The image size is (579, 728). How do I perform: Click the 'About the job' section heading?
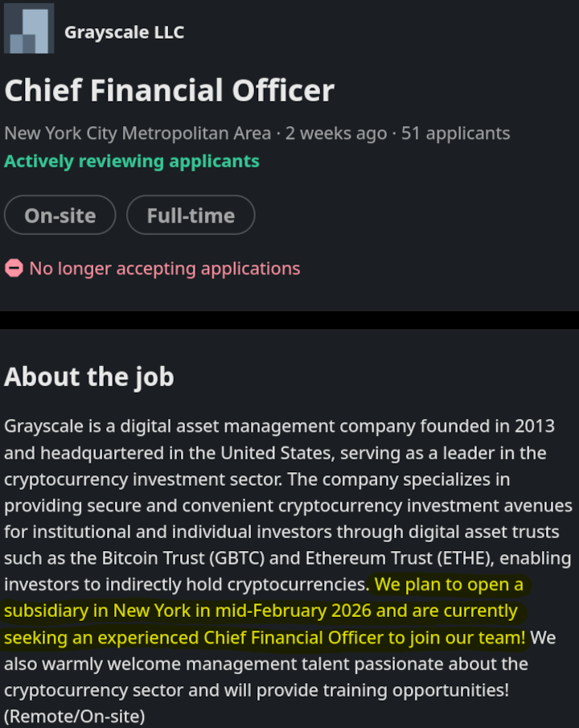point(89,376)
